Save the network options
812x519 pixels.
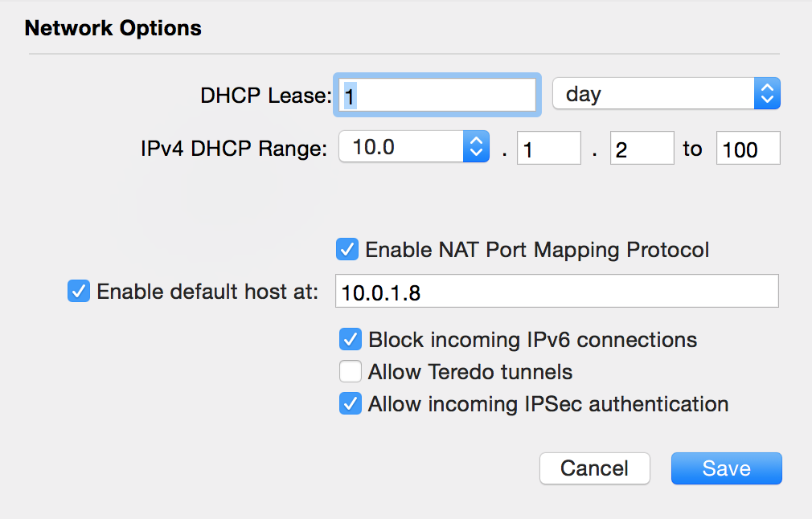click(x=726, y=468)
